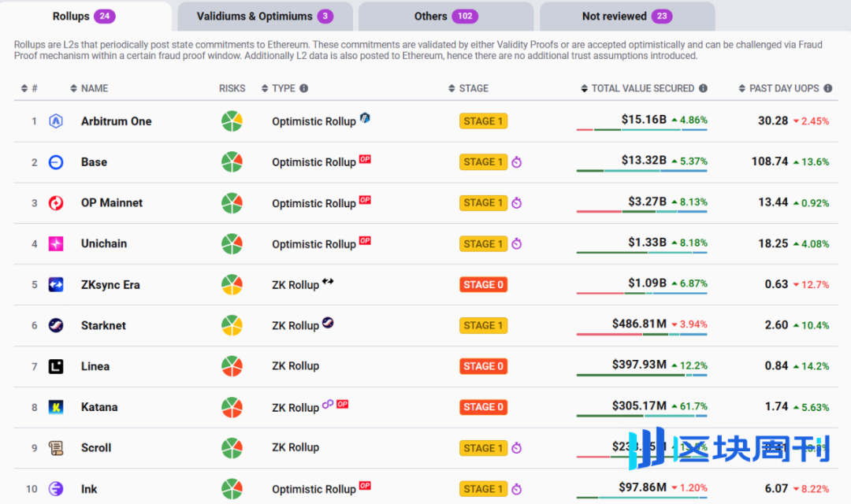Click the $305.17M value for Katana
This screenshot has width=851, height=504.
point(639,406)
